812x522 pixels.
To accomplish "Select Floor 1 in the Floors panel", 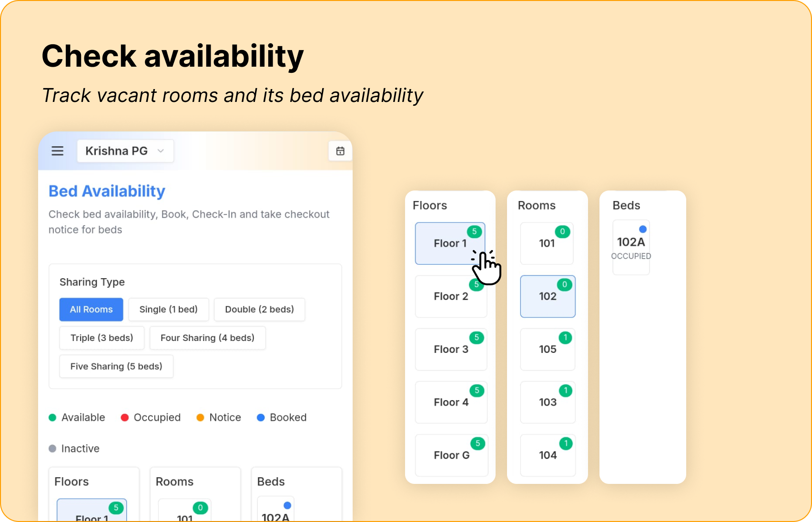I will click(x=450, y=243).
